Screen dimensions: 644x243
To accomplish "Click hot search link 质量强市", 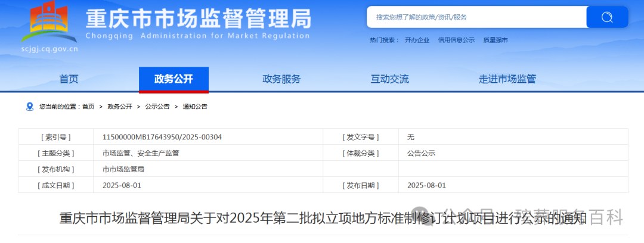I will [x=496, y=40].
